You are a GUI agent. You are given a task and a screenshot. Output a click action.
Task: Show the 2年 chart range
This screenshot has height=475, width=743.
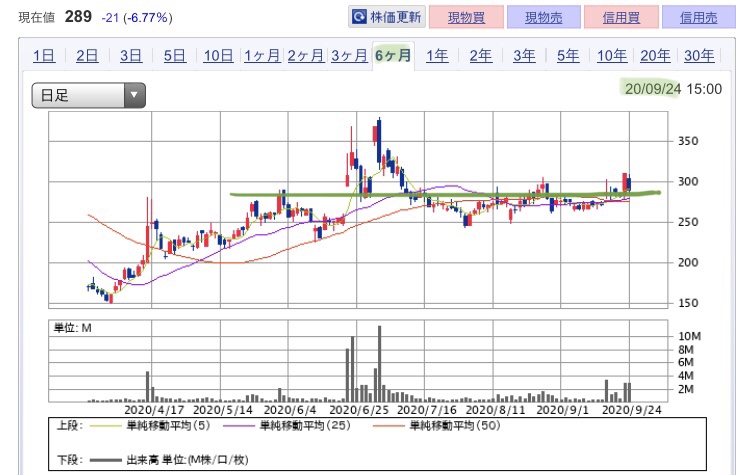[480, 56]
